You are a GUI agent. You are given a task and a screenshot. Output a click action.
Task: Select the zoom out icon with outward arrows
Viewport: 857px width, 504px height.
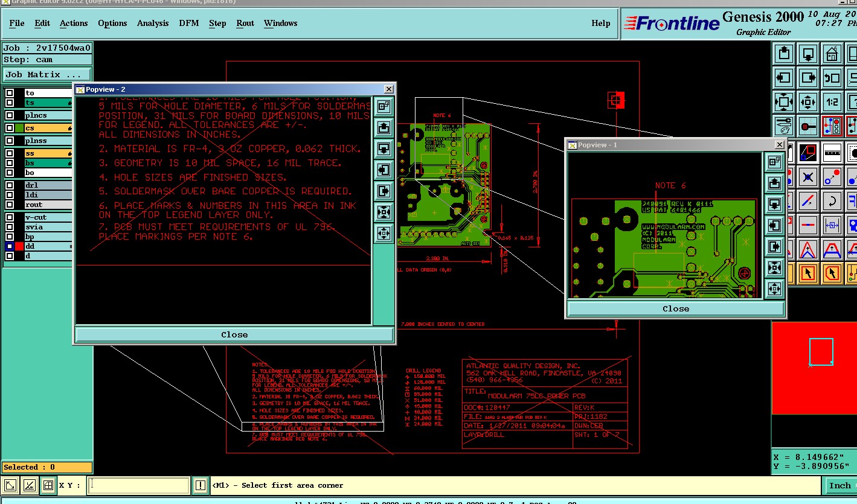(x=808, y=102)
